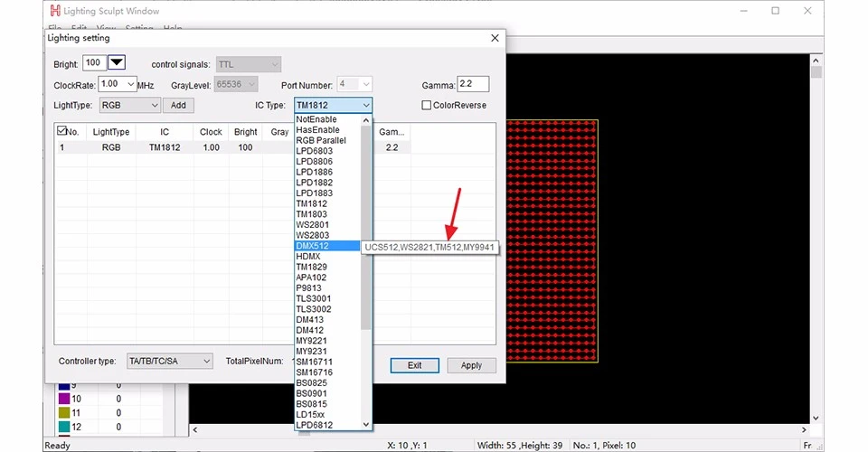Choose LPD1882 from the IC list
The width and height of the screenshot is (868, 452).
tap(327, 183)
